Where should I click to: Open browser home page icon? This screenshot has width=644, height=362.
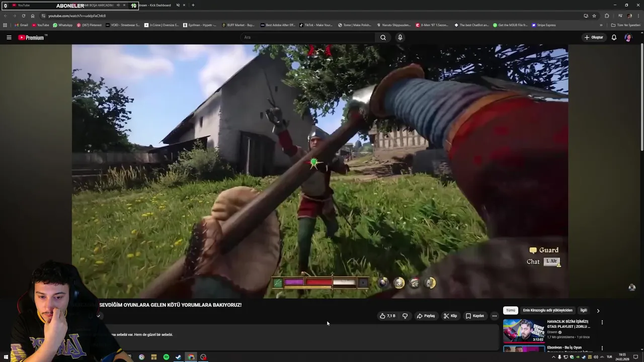[33, 16]
